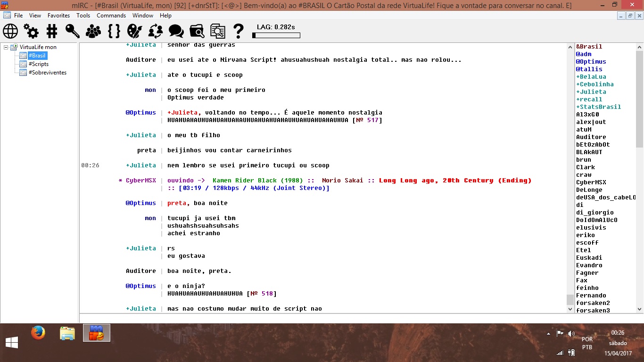Click the globe connect icon in toolbar
This screenshot has width=644, height=362.
click(10, 31)
